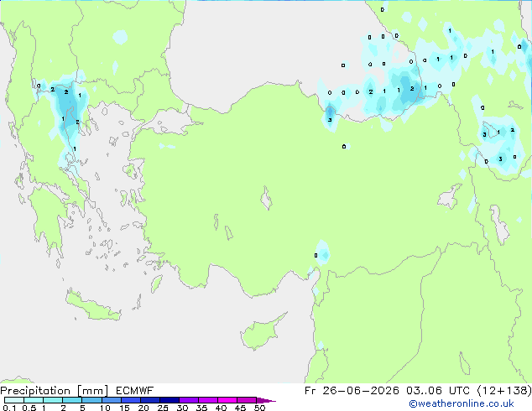
Task: Choose the 30 to 35 mm purple legend swatch
Action: (189, 400)
